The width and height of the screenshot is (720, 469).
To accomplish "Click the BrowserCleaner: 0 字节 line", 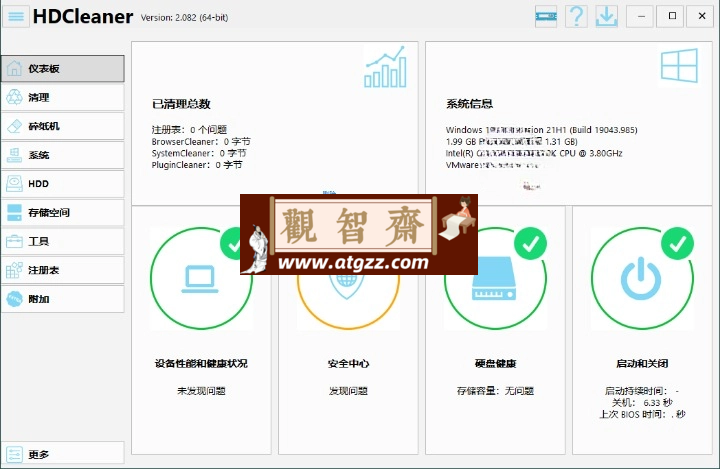I will 201,141.
